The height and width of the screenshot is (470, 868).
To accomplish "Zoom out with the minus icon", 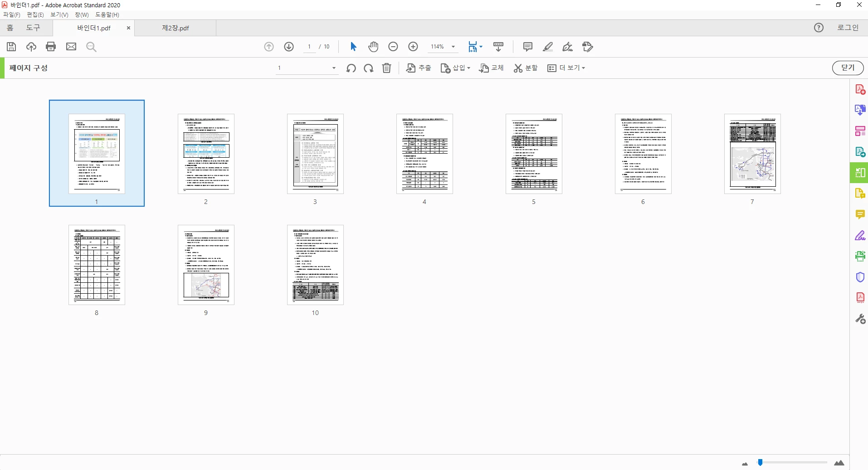I will (393, 47).
